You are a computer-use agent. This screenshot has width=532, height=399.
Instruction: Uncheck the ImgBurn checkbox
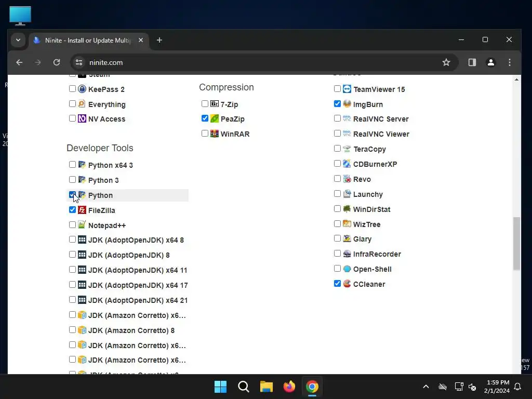pyautogui.click(x=337, y=104)
